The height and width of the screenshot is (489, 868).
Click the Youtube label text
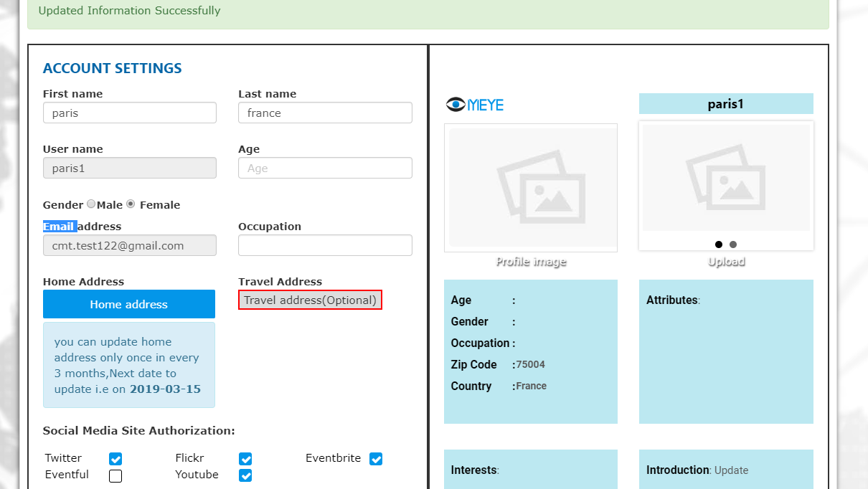(x=197, y=475)
